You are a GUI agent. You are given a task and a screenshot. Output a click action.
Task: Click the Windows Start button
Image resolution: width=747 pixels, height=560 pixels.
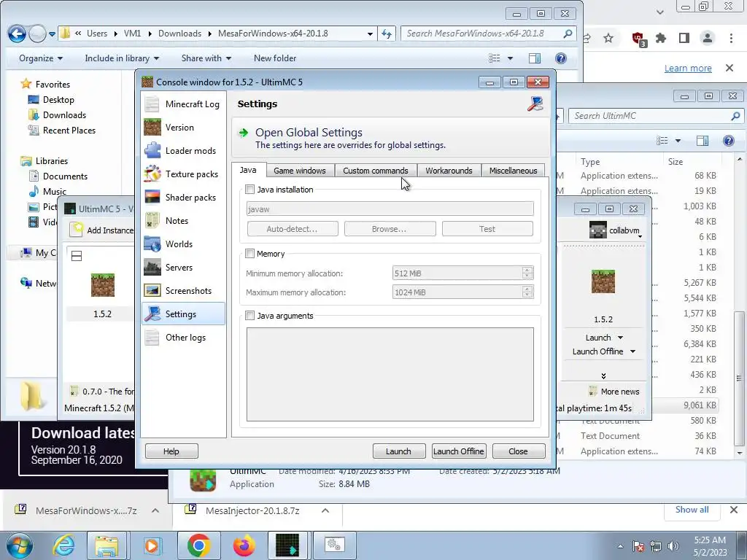coord(19,546)
